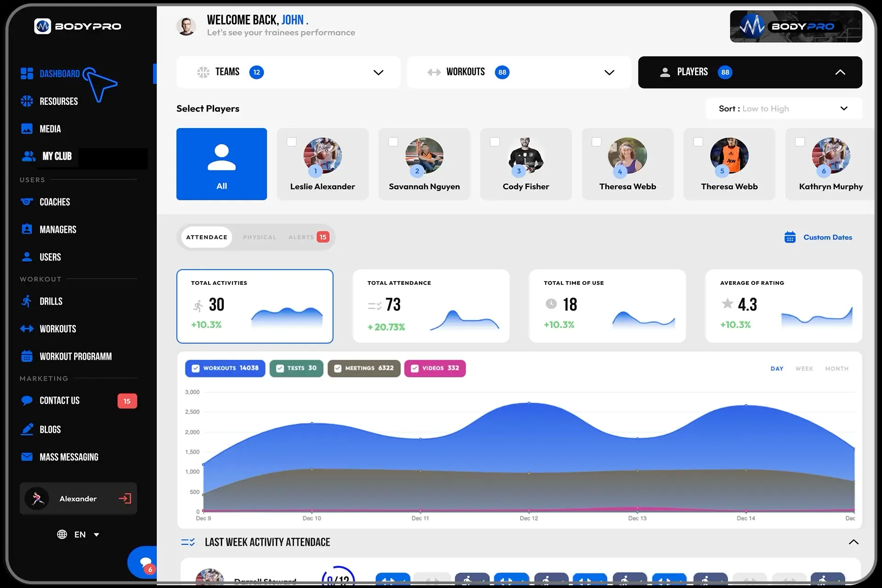The height and width of the screenshot is (588, 882).
Task: Click the Mass Messaging envelope icon
Action: [x=27, y=457]
